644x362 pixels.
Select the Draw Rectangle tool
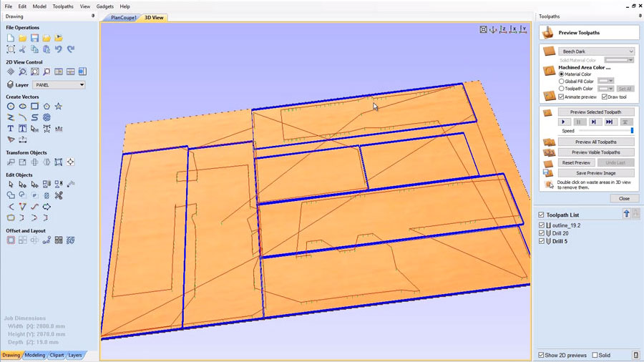pyautogui.click(x=34, y=107)
